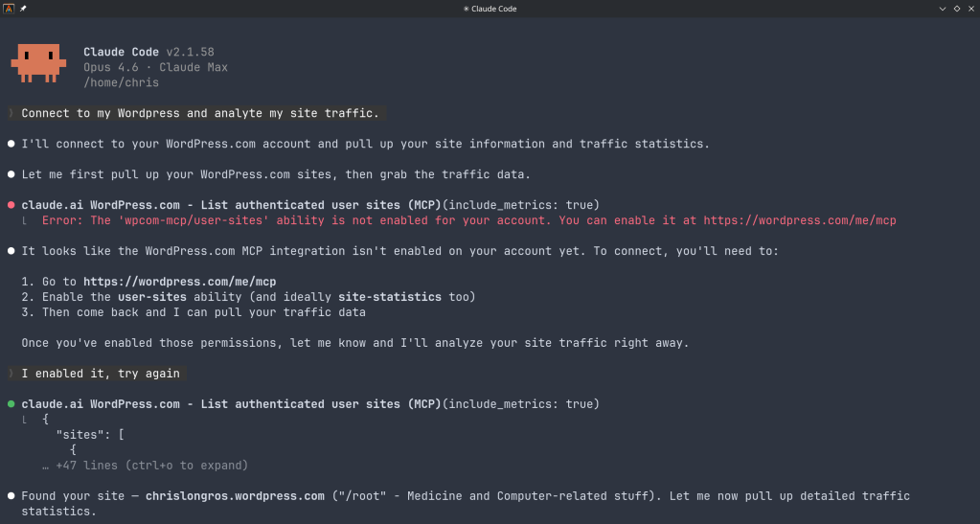Click the green success status dot
Viewport: 980px width, 524px height.
11,404
